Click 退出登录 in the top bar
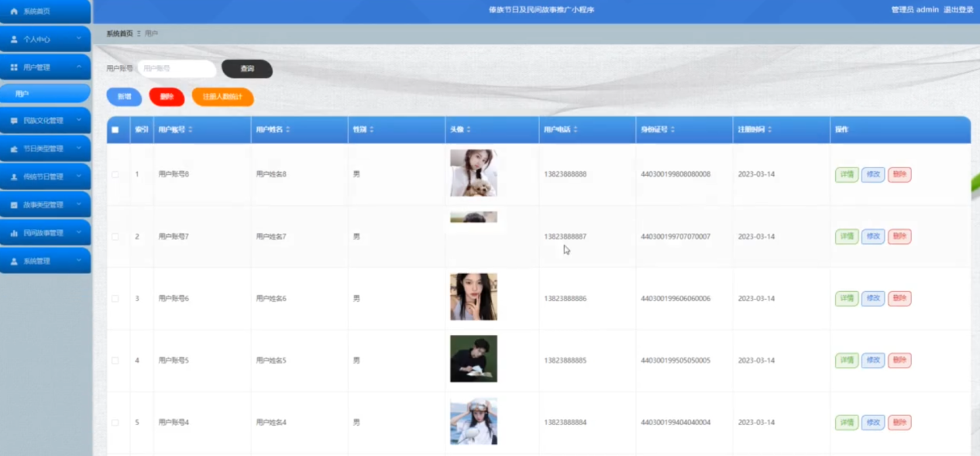Screen dimensions: 980x456 (958, 10)
